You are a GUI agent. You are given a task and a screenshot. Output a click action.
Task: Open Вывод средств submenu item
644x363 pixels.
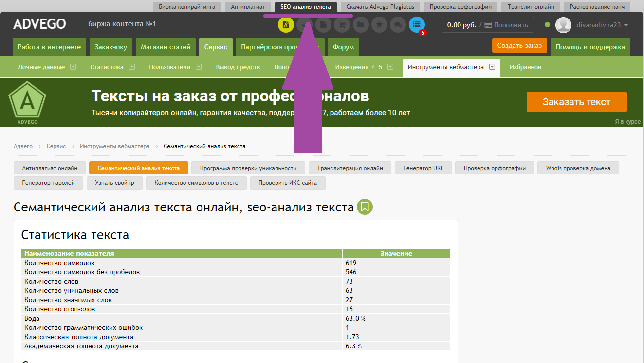click(x=238, y=67)
